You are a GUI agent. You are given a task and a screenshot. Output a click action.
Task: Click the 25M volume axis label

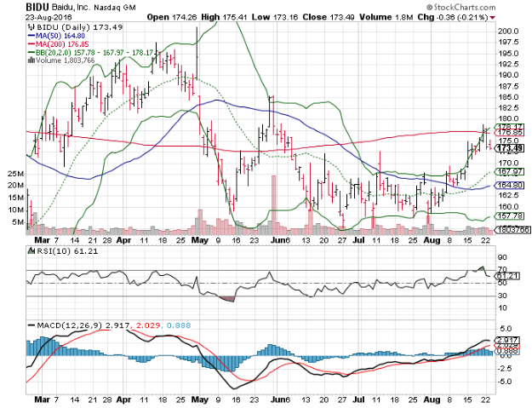[x=16, y=174]
